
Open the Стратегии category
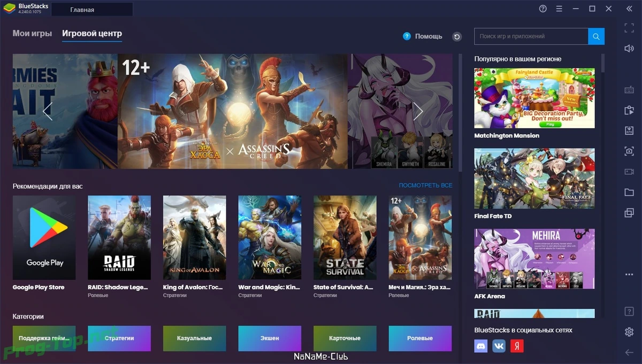(119, 338)
